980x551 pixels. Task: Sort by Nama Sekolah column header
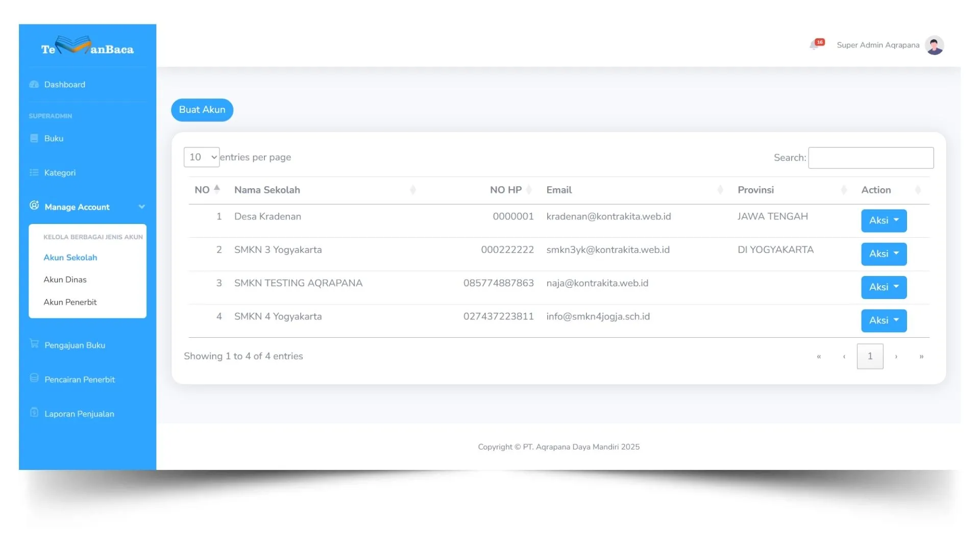click(267, 190)
